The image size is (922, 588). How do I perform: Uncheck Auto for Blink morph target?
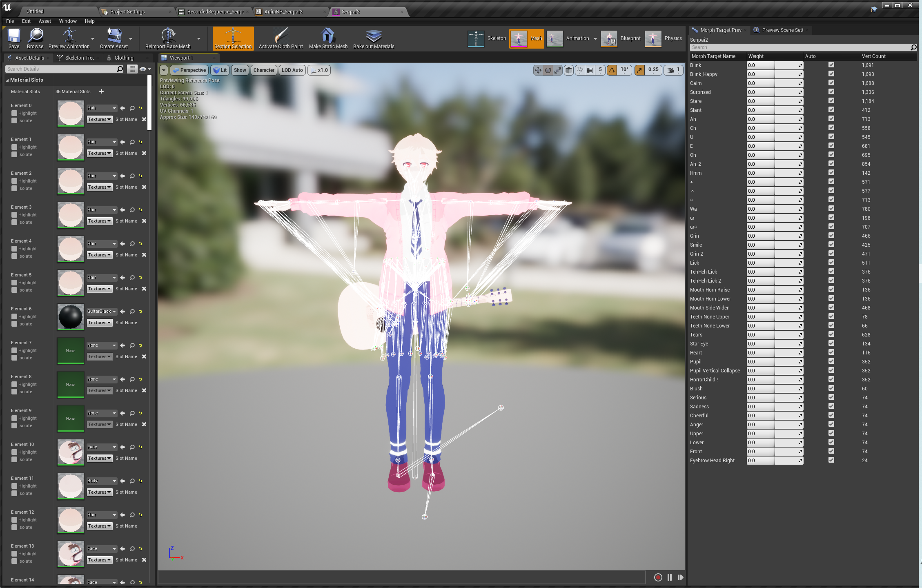pos(831,65)
